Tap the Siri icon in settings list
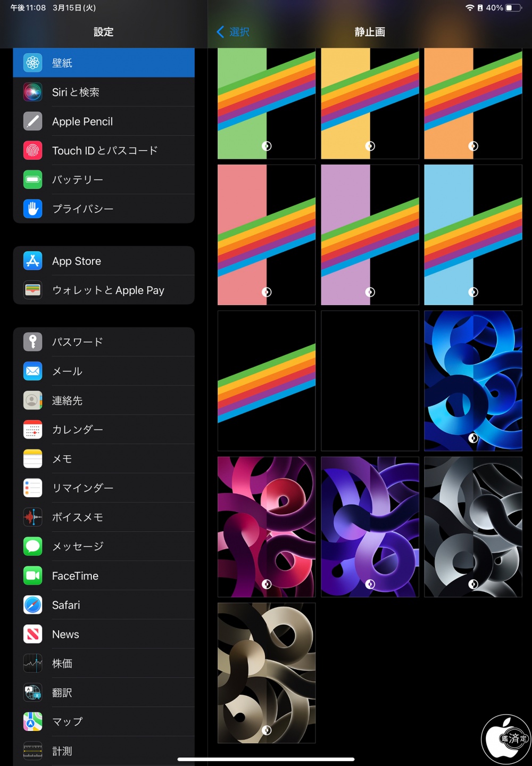532x766 pixels. [x=32, y=92]
